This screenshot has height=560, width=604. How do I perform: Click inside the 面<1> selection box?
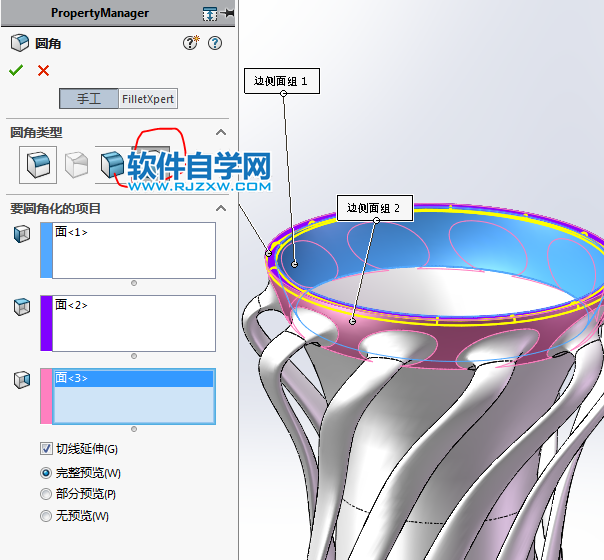pyautogui.click(x=134, y=250)
